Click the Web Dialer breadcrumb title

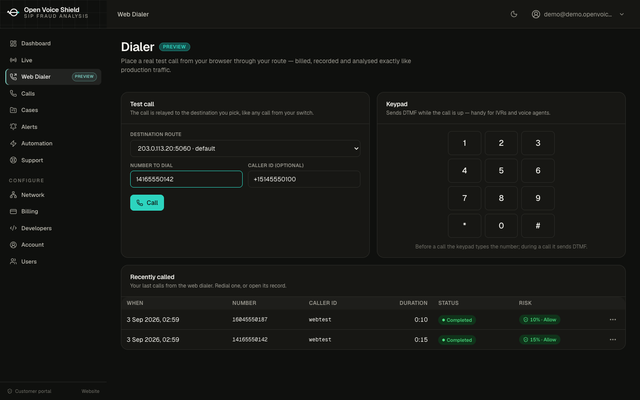pos(133,14)
